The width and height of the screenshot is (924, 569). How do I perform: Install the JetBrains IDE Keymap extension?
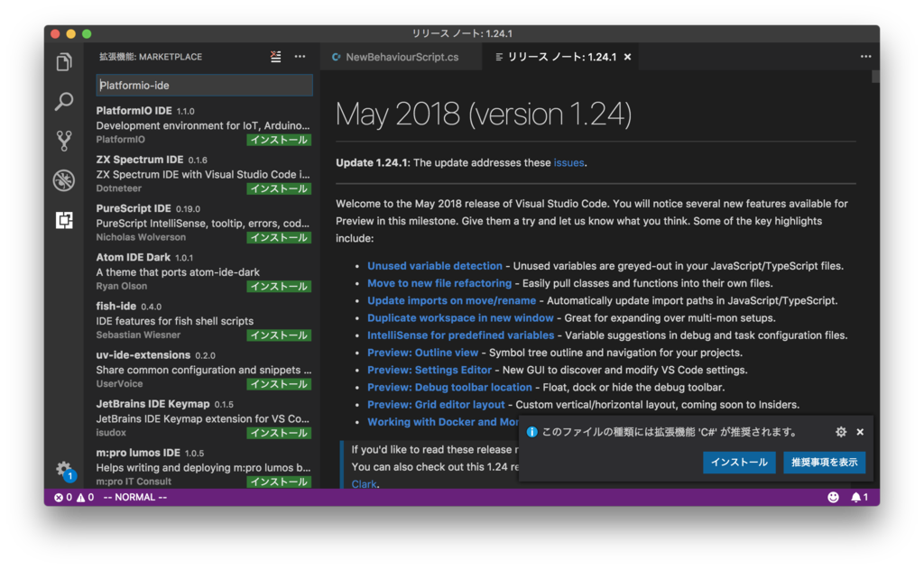(279, 433)
